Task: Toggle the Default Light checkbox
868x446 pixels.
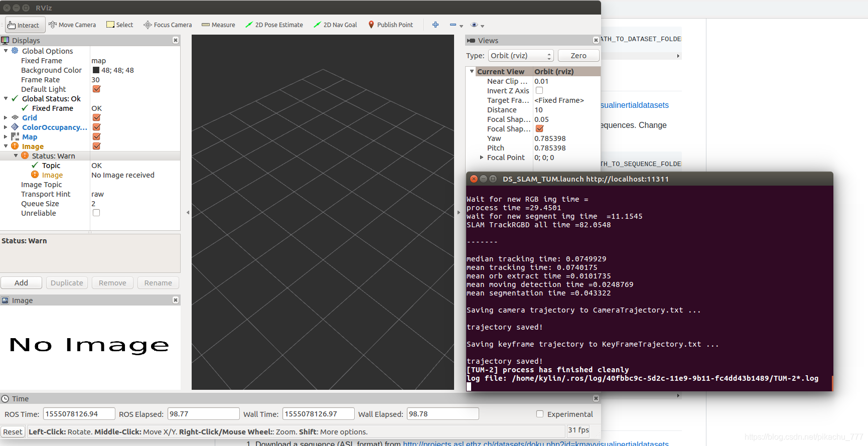Action: (x=96, y=89)
